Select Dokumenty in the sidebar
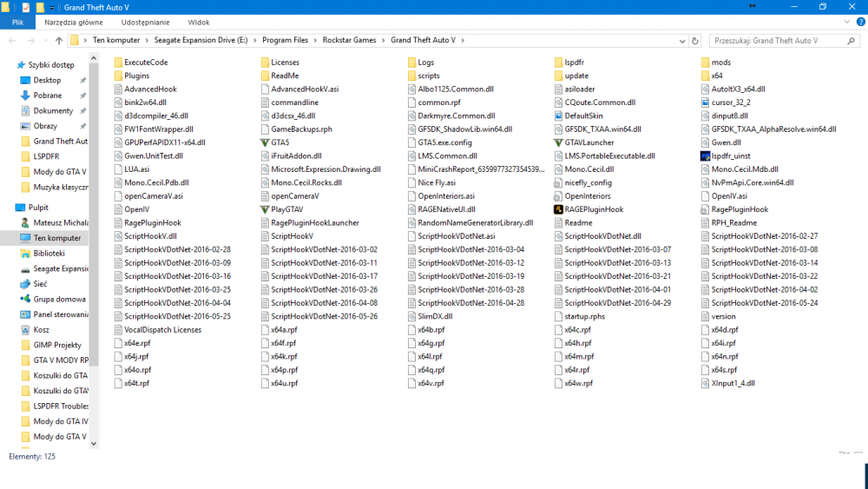The height and width of the screenshot is (489, 868). click(53, 111)
